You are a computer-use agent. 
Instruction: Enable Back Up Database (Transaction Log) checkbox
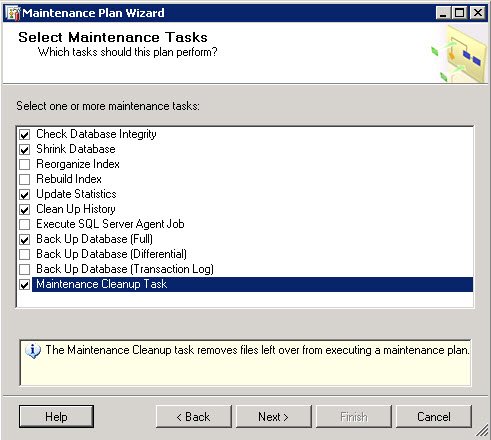25,270
